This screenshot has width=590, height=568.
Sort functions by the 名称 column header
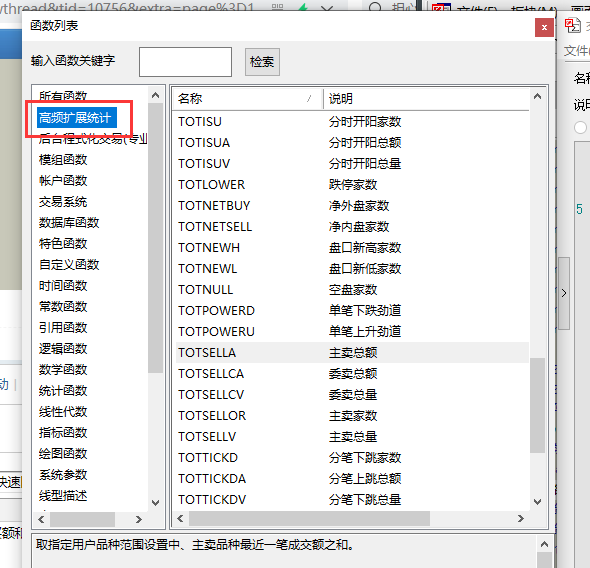pos(247,99)
